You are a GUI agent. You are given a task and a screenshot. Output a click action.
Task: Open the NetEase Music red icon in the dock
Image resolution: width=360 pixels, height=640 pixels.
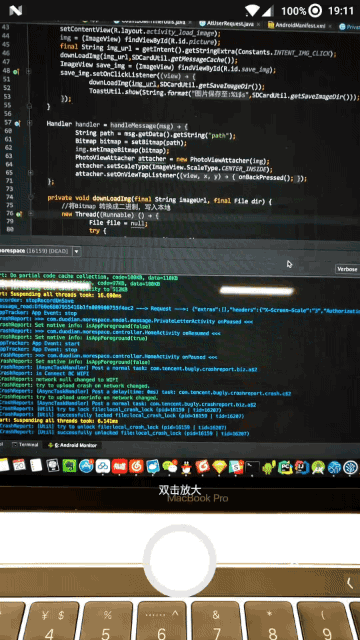coord(136,466)
